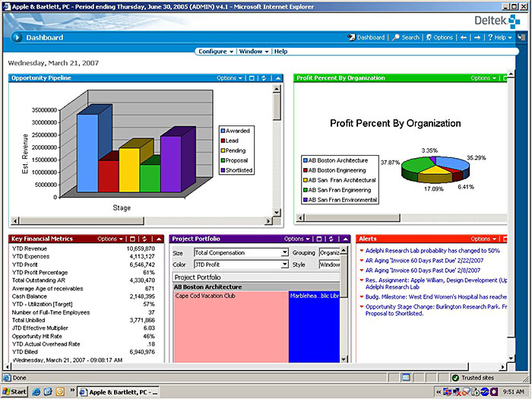Expand quick launch overflow chevron

72,390
